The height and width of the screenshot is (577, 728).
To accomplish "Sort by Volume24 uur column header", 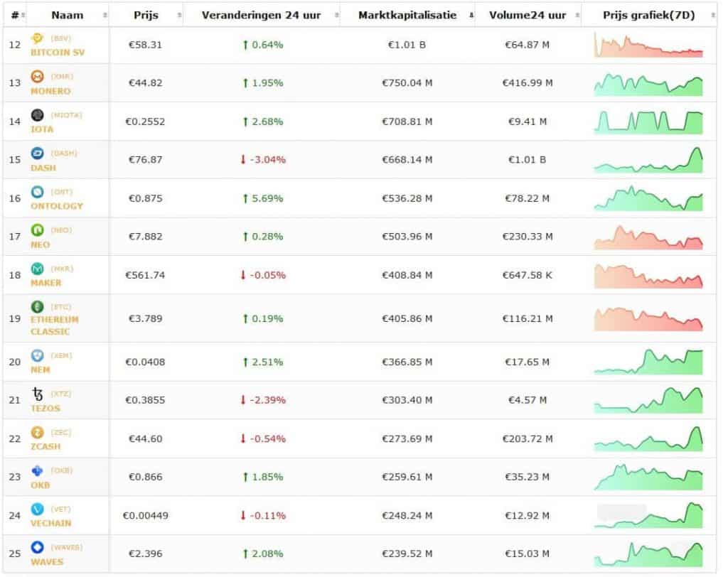I will pyautogui.click(x=528, y=16).
